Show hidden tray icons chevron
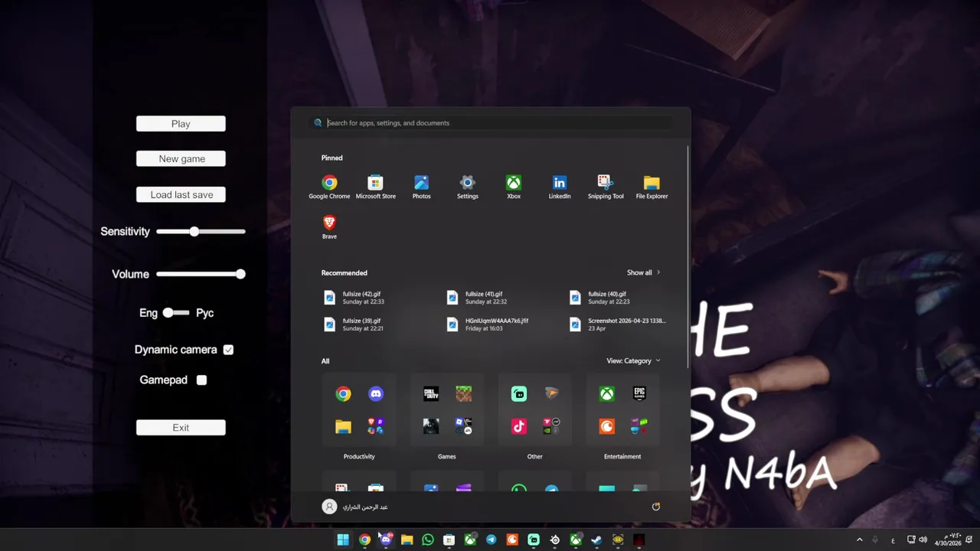 (x=859, y=540)
